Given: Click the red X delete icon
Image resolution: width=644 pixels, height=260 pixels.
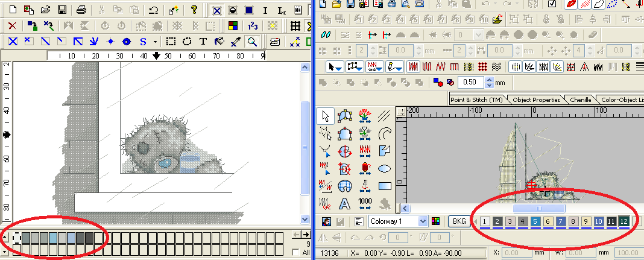Looking at the screenshot, I should (x=13, y=26).
